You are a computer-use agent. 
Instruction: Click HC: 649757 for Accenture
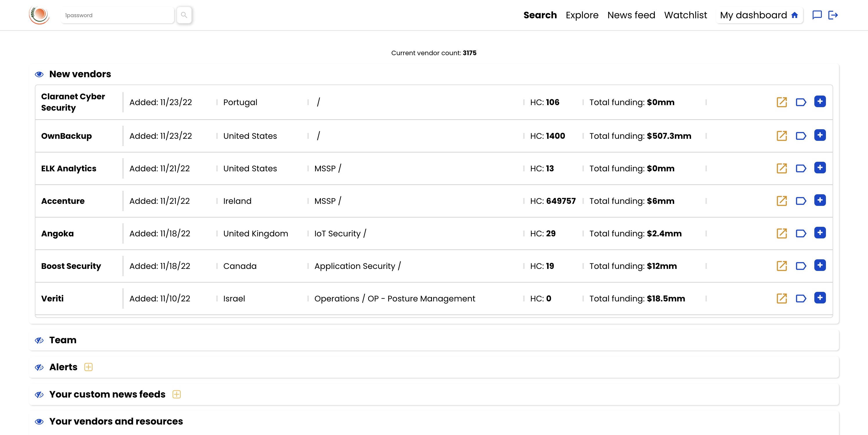(553, 201)
